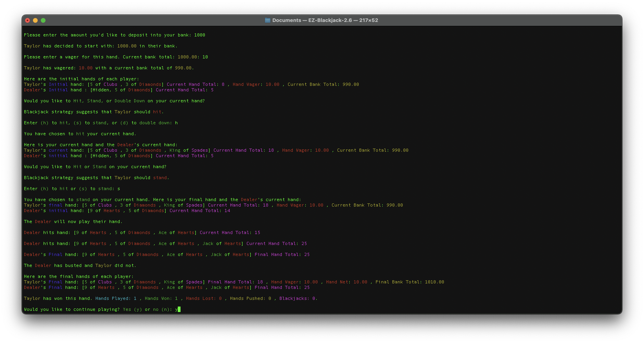644x343 pixels.
Task: Click the window title 'Documents — EZ-Blackjack-2.6 — 217×52'
Action: [x=325, y=20]
